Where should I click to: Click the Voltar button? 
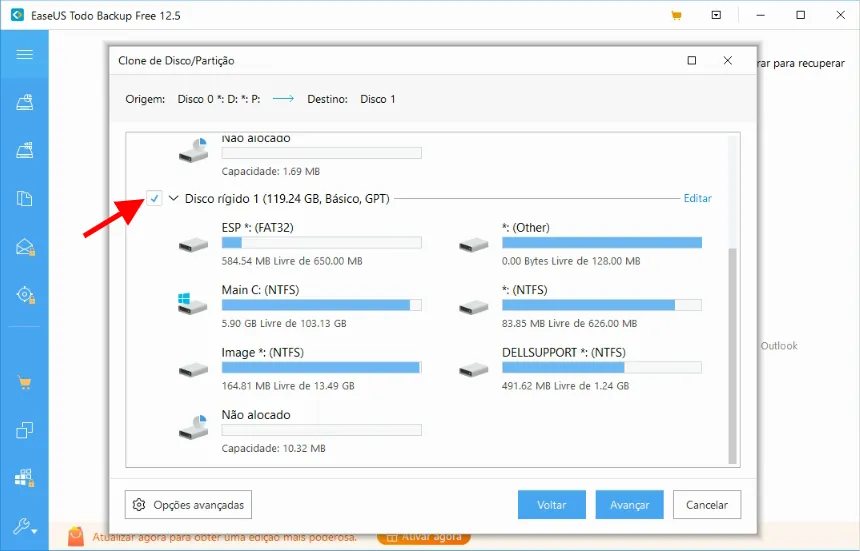pyautogui.click(x=552, y=505)
